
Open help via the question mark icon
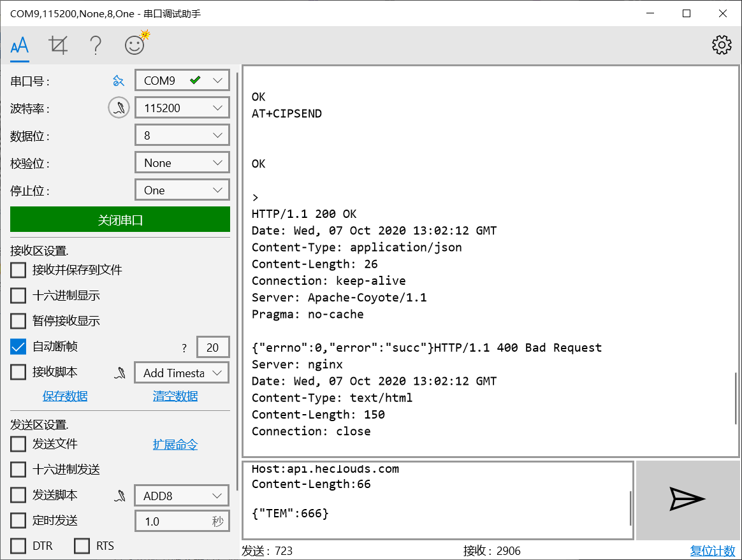tap(95, 45)
